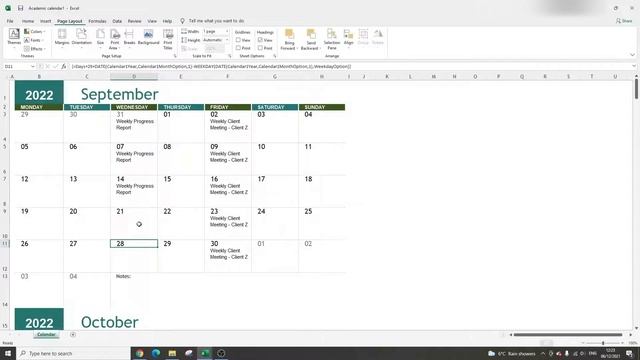The image size is (640, 360).
Task: Toggle Headings View checkbox
Action: tap(260, 40)
